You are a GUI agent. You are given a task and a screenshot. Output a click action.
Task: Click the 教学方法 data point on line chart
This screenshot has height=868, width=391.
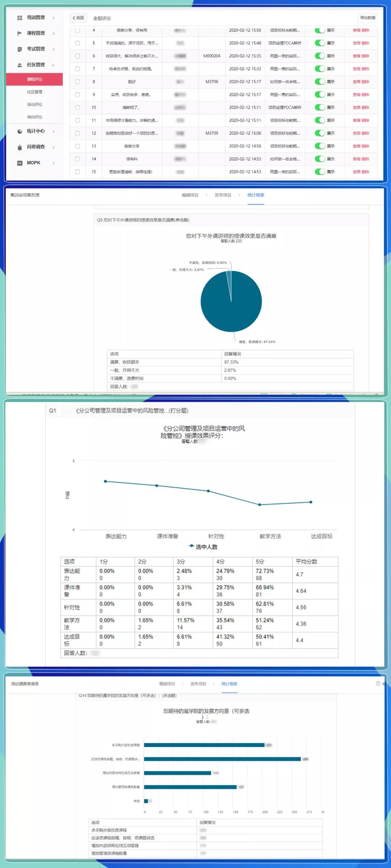click(260, 504)
